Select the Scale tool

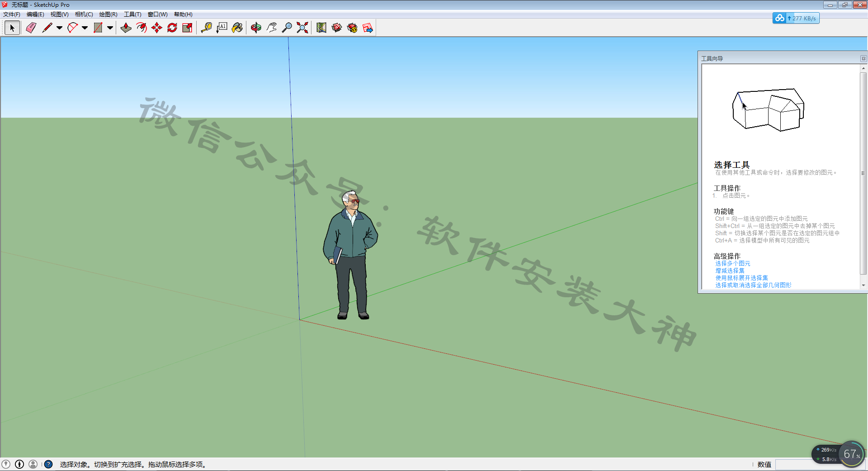[187, 28]
